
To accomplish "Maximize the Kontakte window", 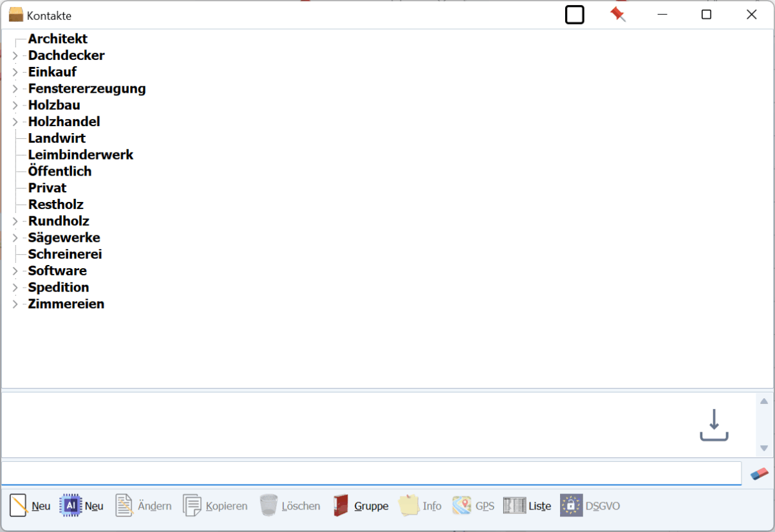I will click(x=706, y=15).
